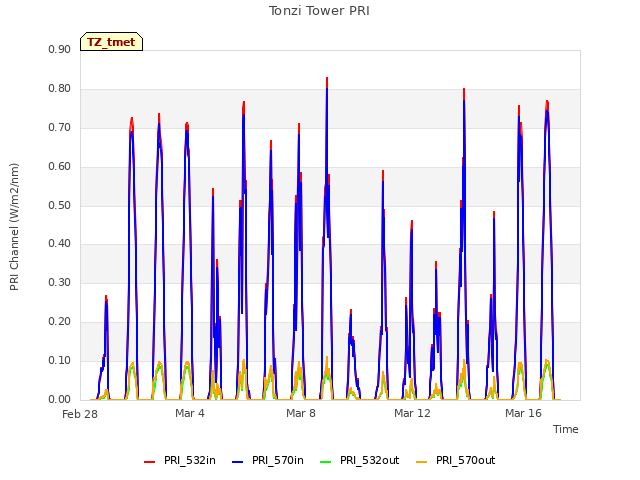Click the Y-axis title PRI Channel (W/m2/nm)
This screenshot has width=640, height=480.
pyautogui.click(x=14, y=227)
